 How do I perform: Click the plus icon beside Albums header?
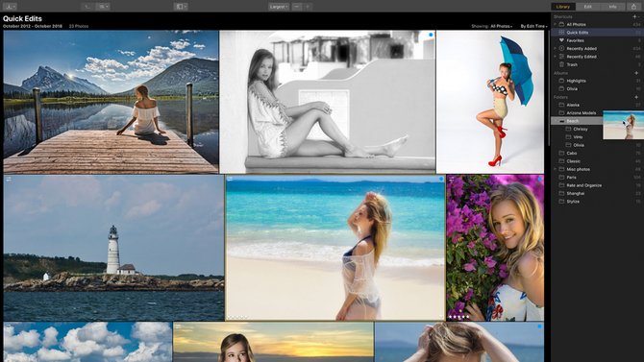click(x=636, y=73)
